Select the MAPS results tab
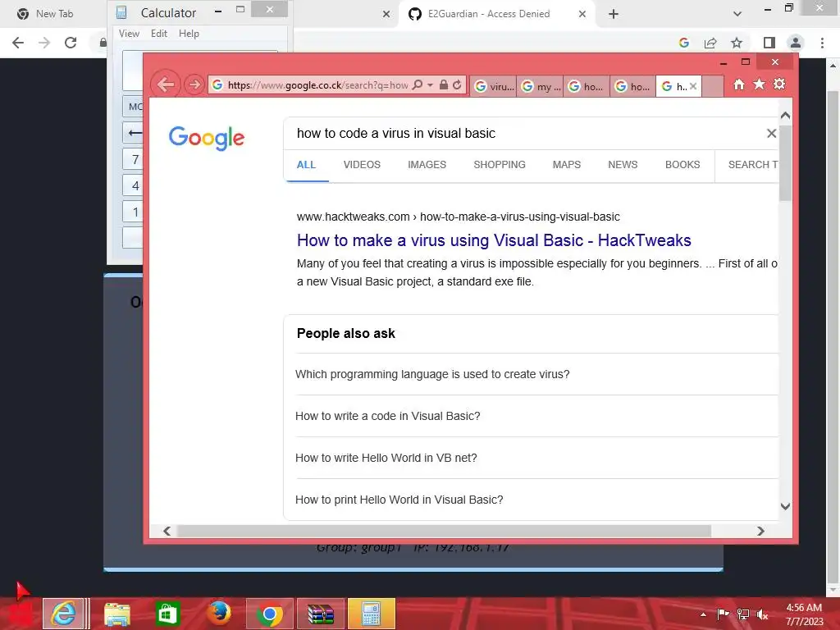The width and height of the screenshot is (840, 630). pyautogui.click(x=566, y=164)
